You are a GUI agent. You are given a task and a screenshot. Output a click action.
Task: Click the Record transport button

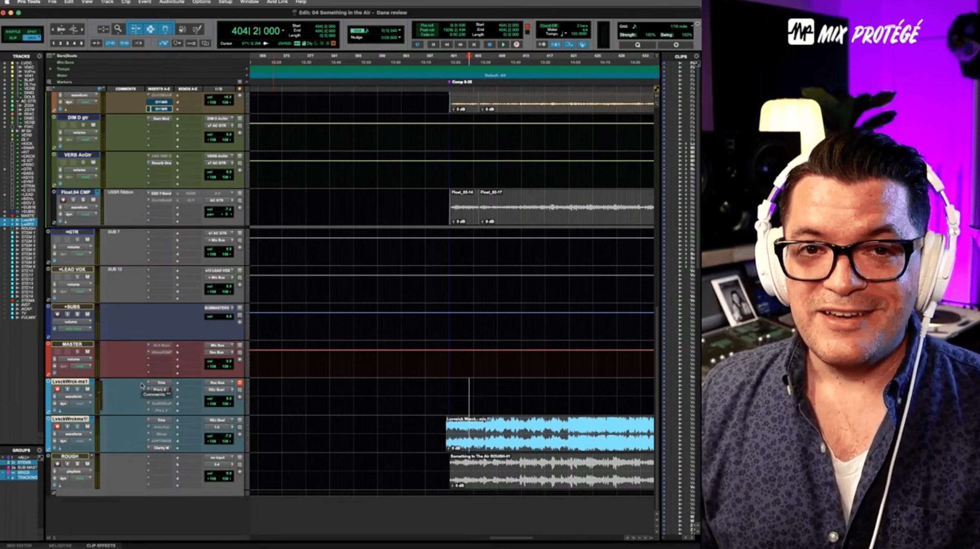(x=517, y=45)
